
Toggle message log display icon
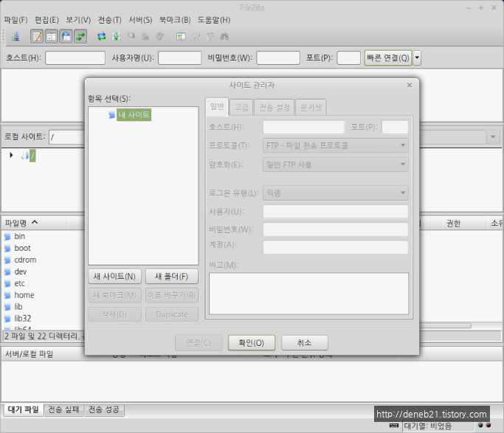coord(37,36)
